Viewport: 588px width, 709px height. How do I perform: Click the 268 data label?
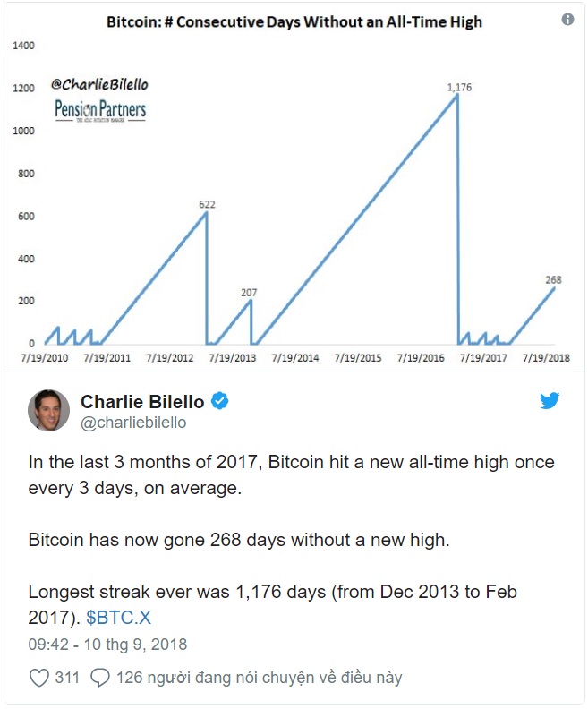click(553, 280)
